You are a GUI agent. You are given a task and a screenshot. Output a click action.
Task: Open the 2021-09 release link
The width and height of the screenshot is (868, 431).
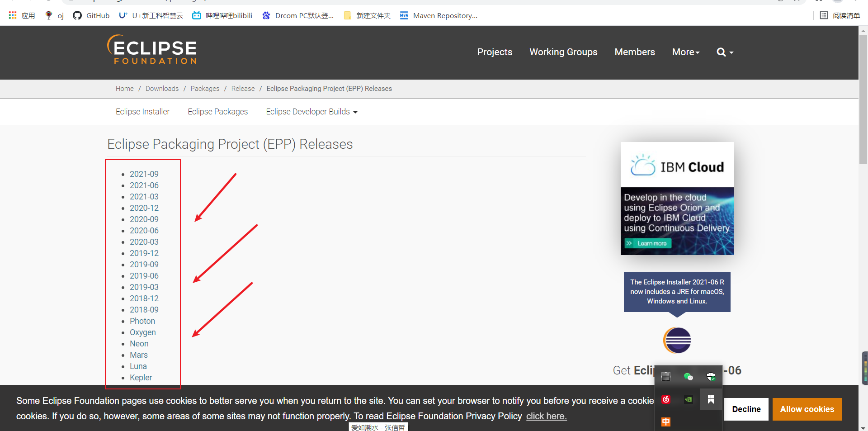pos(144,174)
